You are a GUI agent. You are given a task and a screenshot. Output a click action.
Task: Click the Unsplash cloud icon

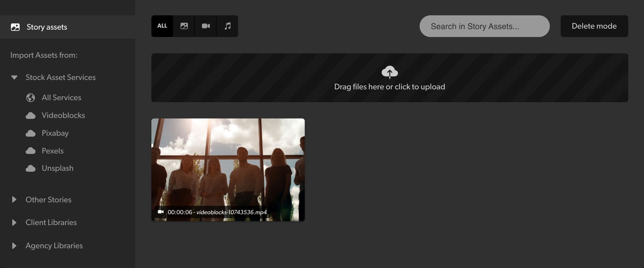pos(31,168)
